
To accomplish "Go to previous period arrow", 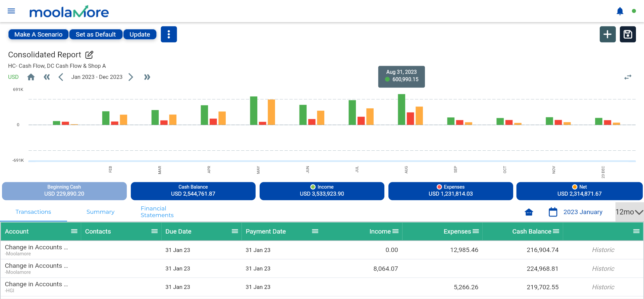I will tap(61, 77).
